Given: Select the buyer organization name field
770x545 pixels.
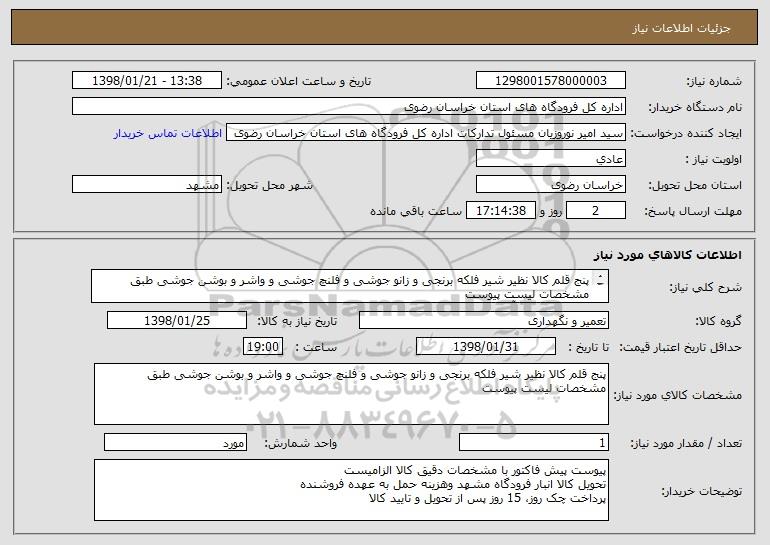Looking at the screenshot, I should (x=349, y=107).
